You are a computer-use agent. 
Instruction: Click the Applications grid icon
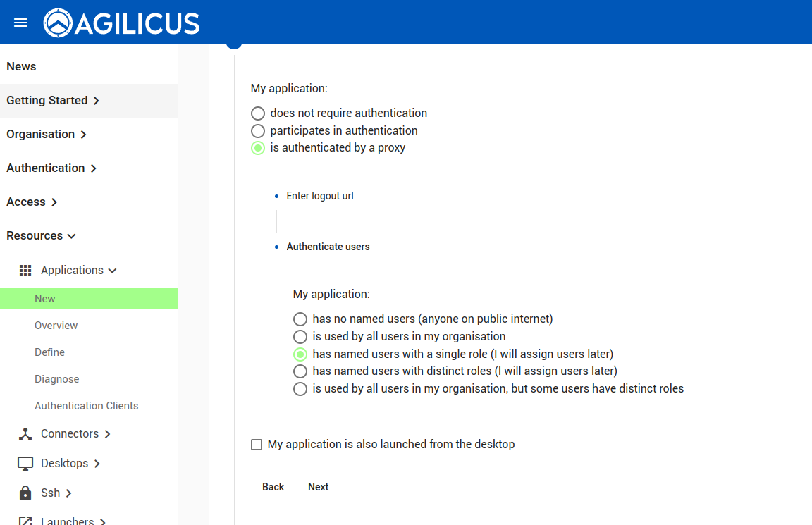coord(25,271)
